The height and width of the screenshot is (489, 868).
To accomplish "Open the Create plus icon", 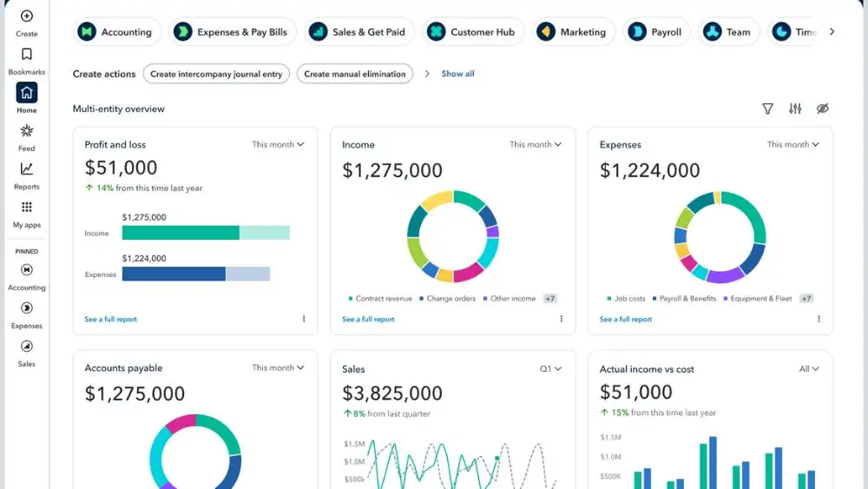I will (x=27, y=16).
